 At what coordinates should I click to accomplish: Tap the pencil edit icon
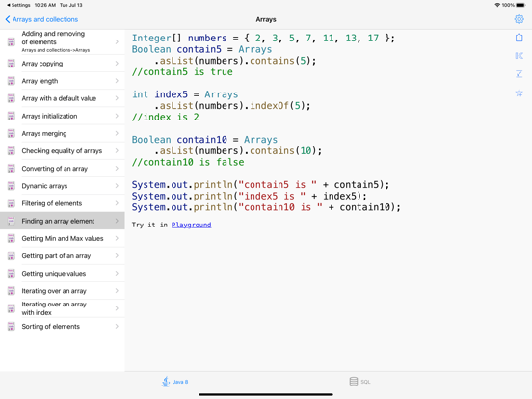click(x=519, y=74)
